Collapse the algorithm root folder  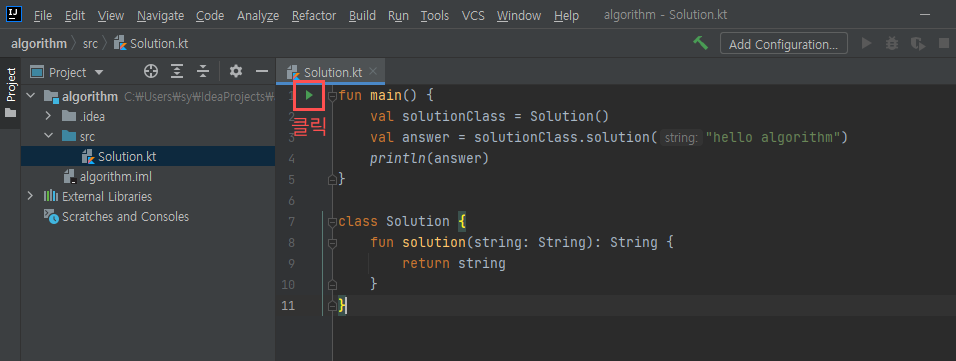pyautogui.click(x=31, y=96)
